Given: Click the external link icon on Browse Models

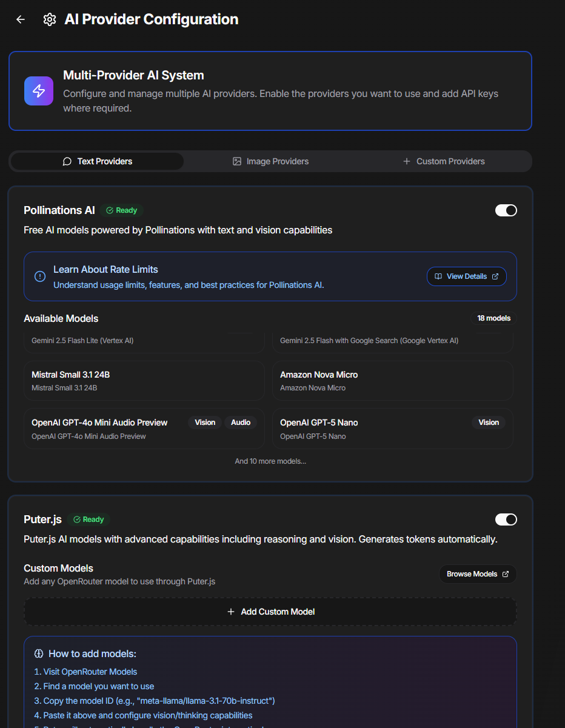Looking at the screenshot, I should click(x=506, y=574).
